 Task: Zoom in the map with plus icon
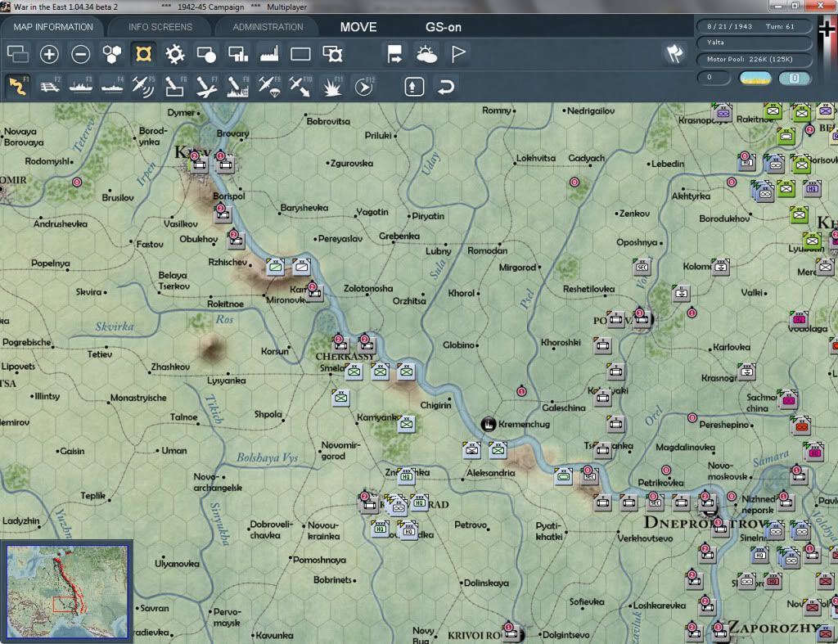click(x=49, y=54)
